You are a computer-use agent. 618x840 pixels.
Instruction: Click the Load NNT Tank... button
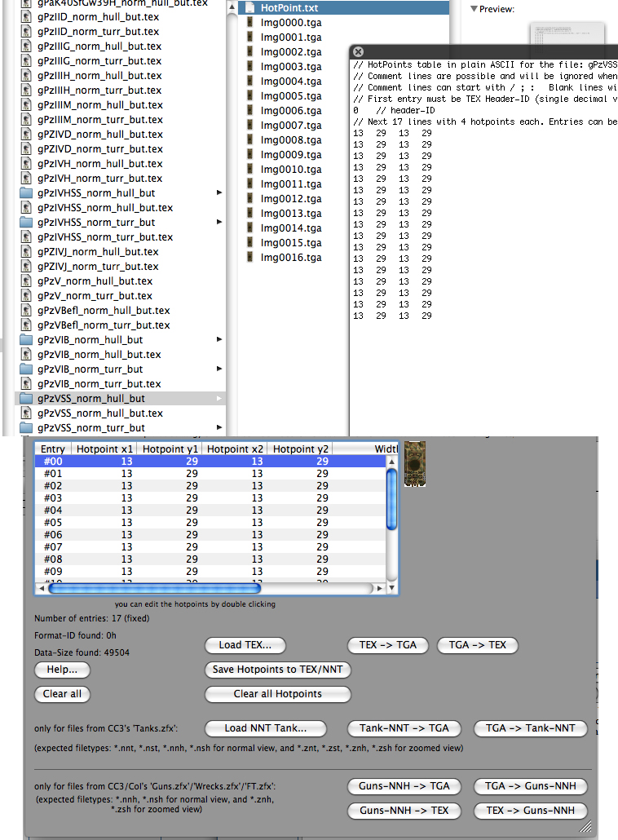266,728
